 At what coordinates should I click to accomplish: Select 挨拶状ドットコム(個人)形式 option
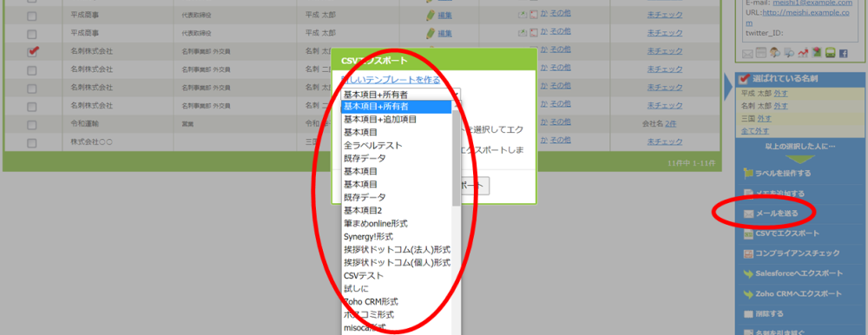[x=397, y=262]
